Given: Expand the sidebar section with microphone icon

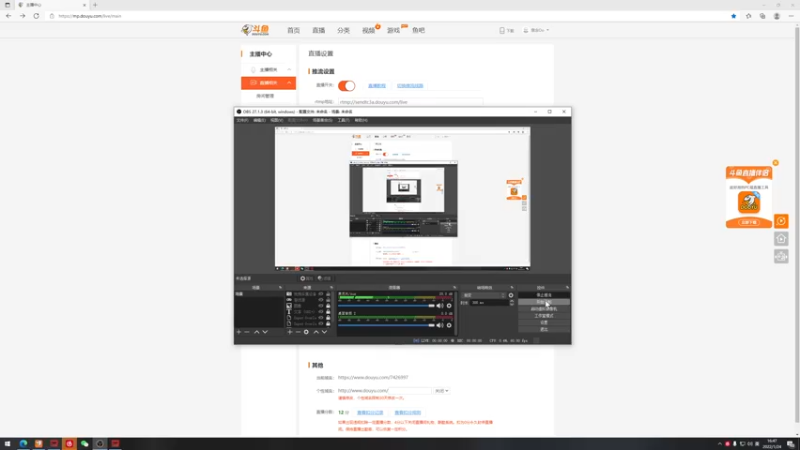Looking at the screenshot, I should tap(268, 69).
